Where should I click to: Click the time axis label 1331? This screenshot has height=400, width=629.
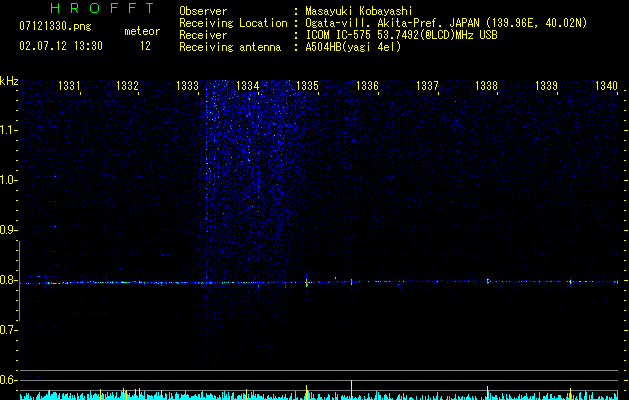69,86
